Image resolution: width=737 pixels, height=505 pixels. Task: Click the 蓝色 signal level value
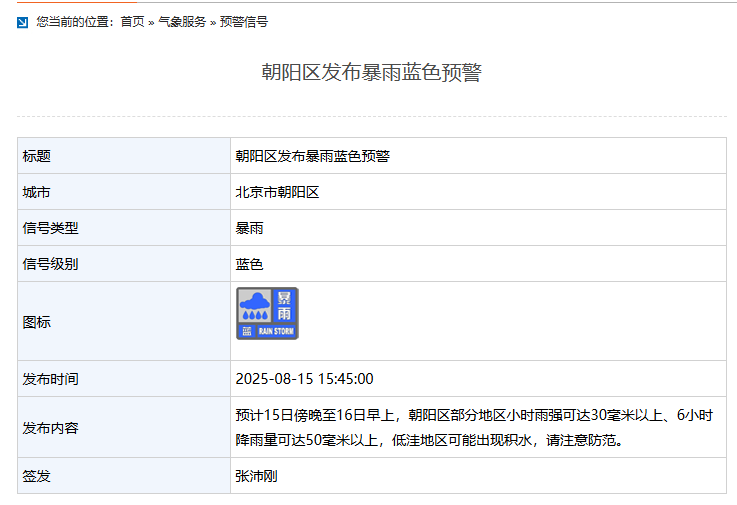tap(249, 264)
